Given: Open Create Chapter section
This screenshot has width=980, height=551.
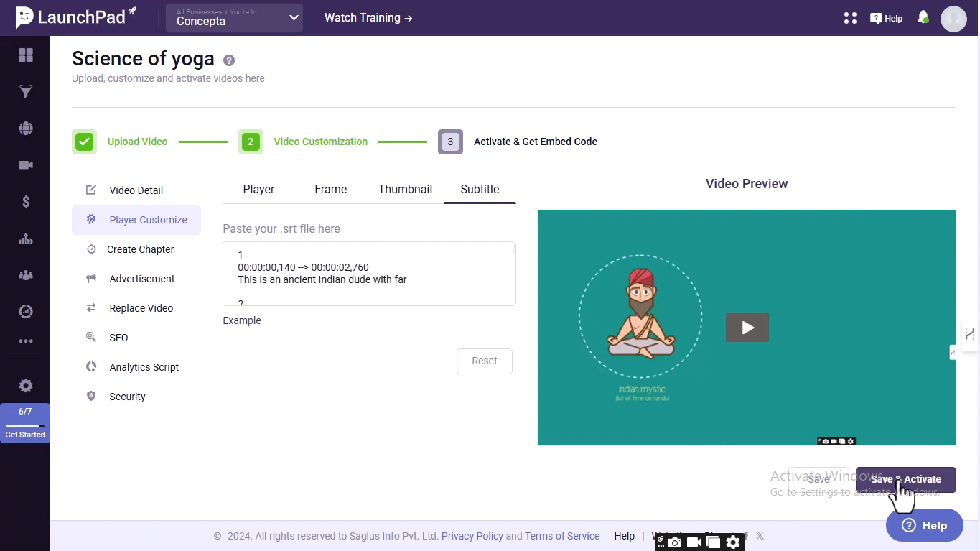Looking at the screenshot, I should click(136, 249).
